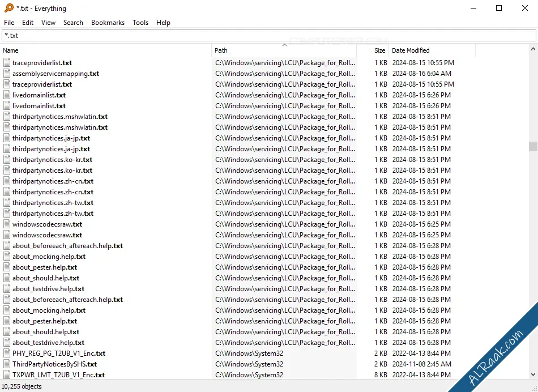Click the Everything magnifier icon in title bar
Screen dimensions: 538x392
(x=9, y=8)
